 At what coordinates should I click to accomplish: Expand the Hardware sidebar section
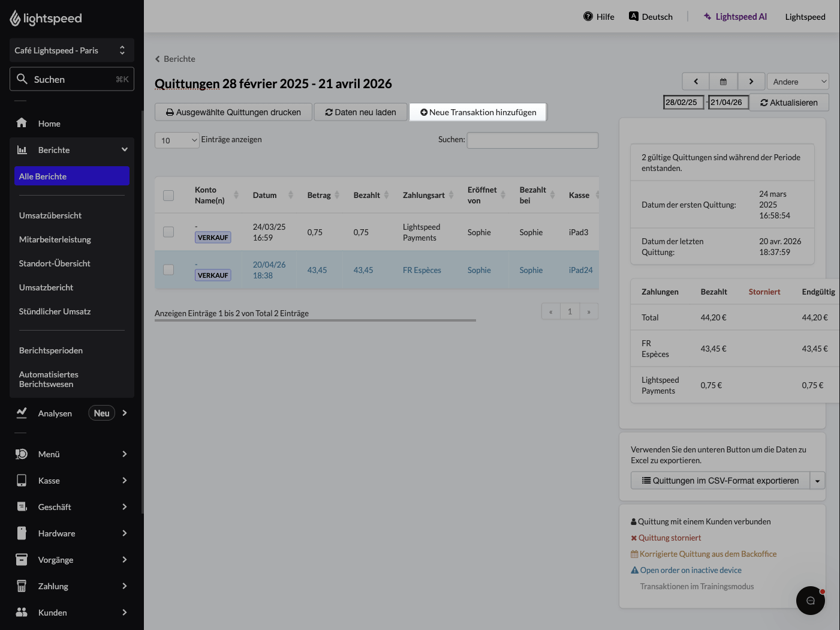click(125, 533)
